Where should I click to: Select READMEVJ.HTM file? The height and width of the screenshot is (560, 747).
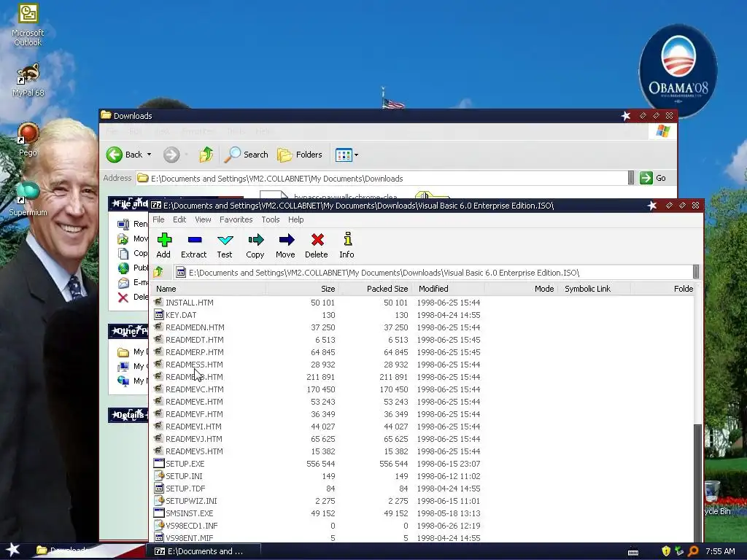pos(193,438)
